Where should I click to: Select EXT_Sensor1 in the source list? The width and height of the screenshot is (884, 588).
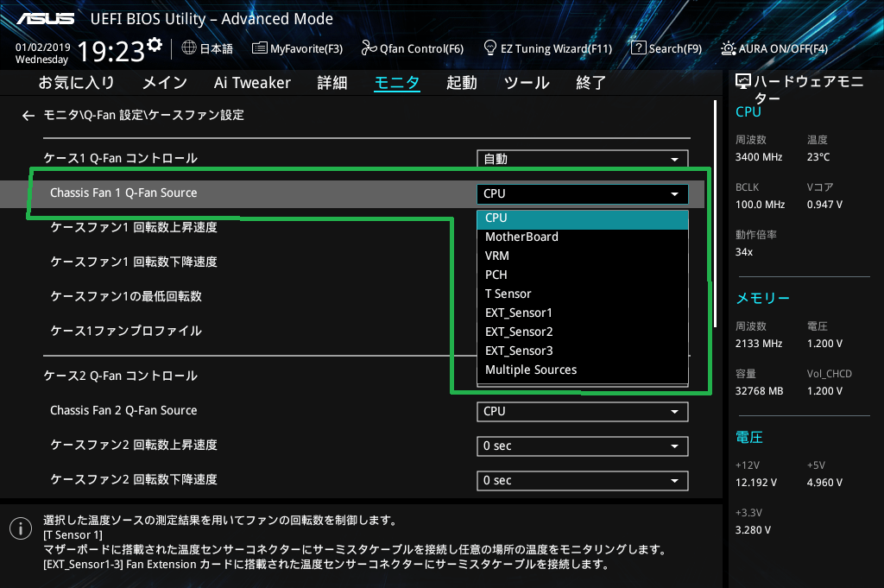pos(583,313)
